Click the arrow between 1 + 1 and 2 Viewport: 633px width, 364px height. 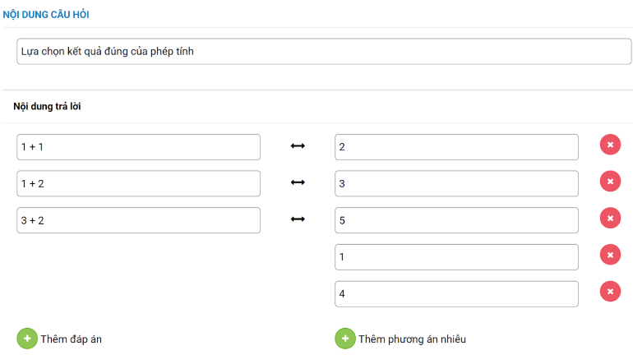click(x=298, y=146)
